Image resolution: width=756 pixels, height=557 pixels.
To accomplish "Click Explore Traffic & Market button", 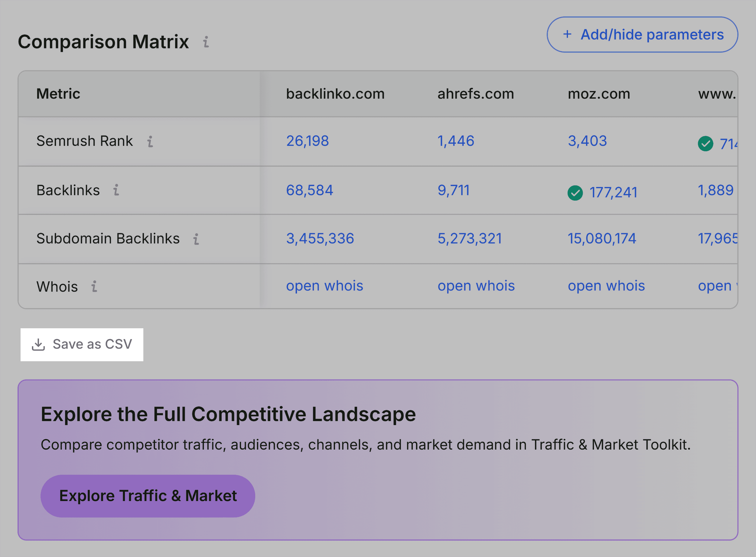I will click(148, 496).
